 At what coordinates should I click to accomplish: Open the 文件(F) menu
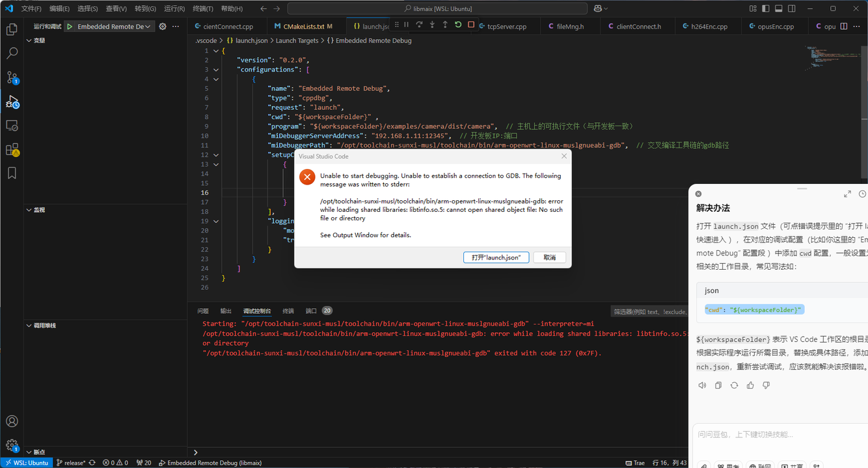point(31,8)
